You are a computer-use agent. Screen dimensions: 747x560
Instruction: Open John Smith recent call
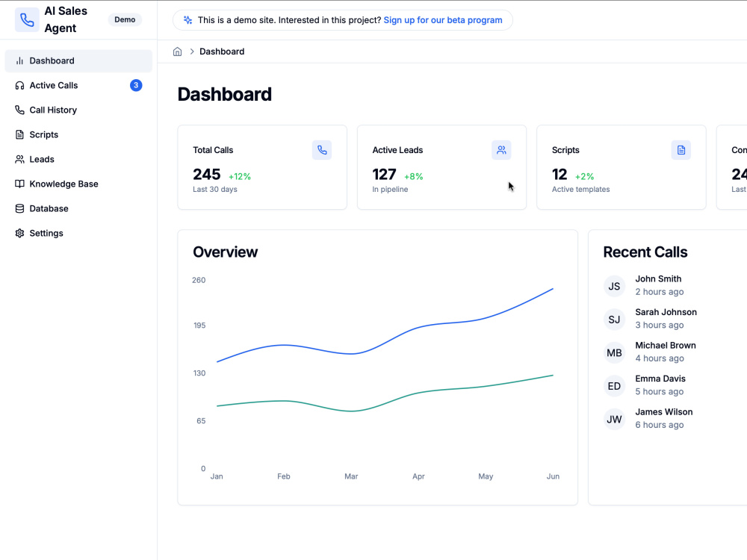point(675,285)
